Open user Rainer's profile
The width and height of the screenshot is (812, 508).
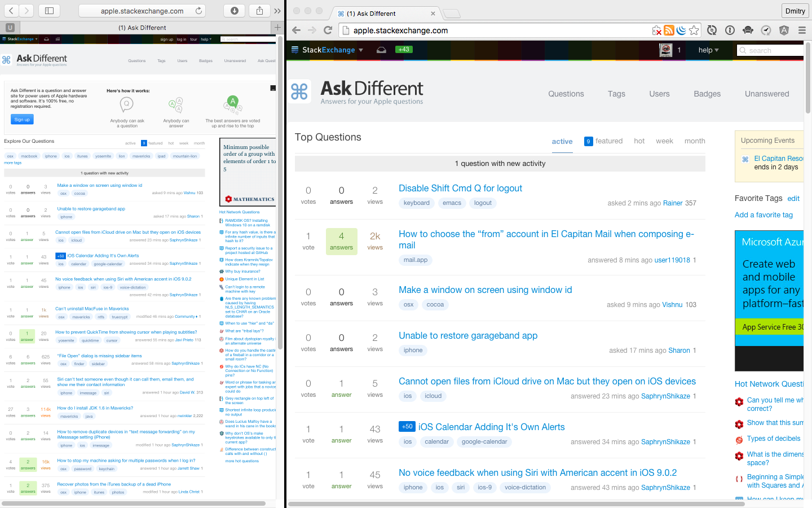[x=673, y=203]
